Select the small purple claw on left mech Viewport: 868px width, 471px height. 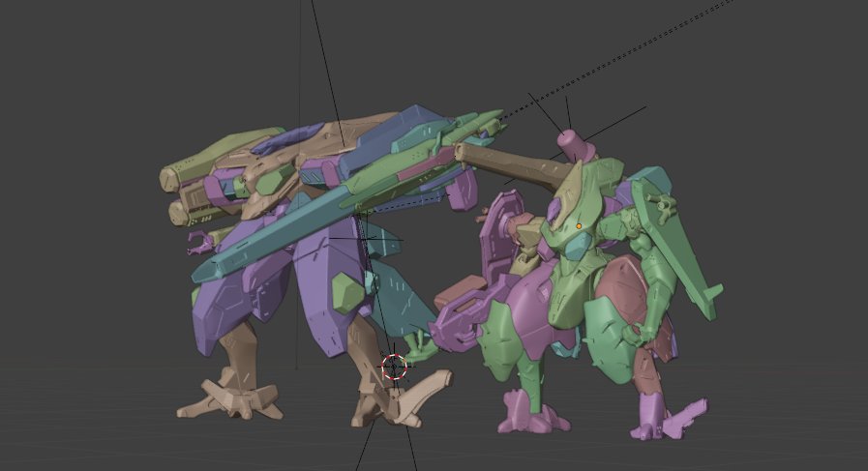[x=200, y=243]
